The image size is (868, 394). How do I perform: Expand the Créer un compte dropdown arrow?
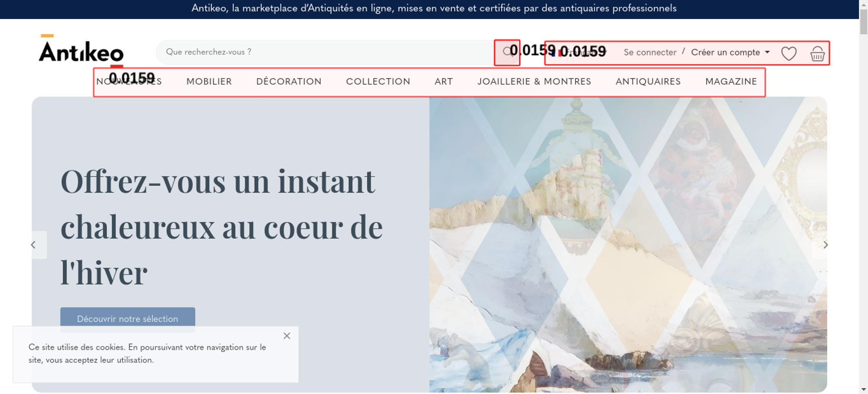tap(767, 52)
